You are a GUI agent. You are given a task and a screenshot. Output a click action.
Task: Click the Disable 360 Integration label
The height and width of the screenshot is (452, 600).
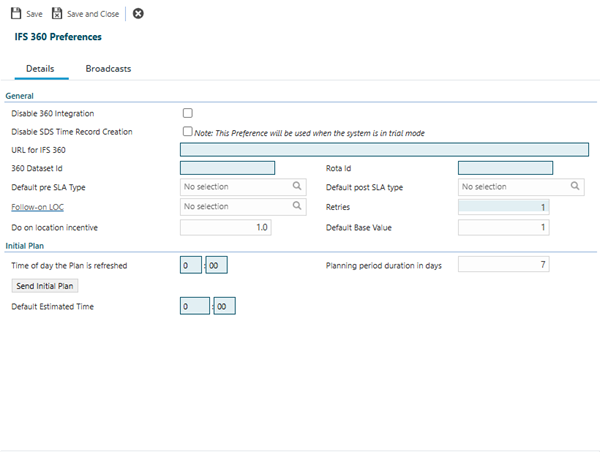point(52,113)
